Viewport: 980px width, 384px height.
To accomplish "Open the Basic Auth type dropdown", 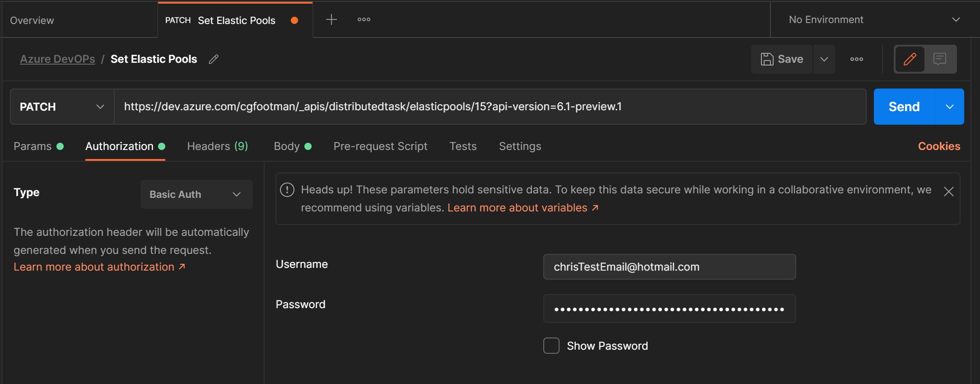I will click(196, 194).
